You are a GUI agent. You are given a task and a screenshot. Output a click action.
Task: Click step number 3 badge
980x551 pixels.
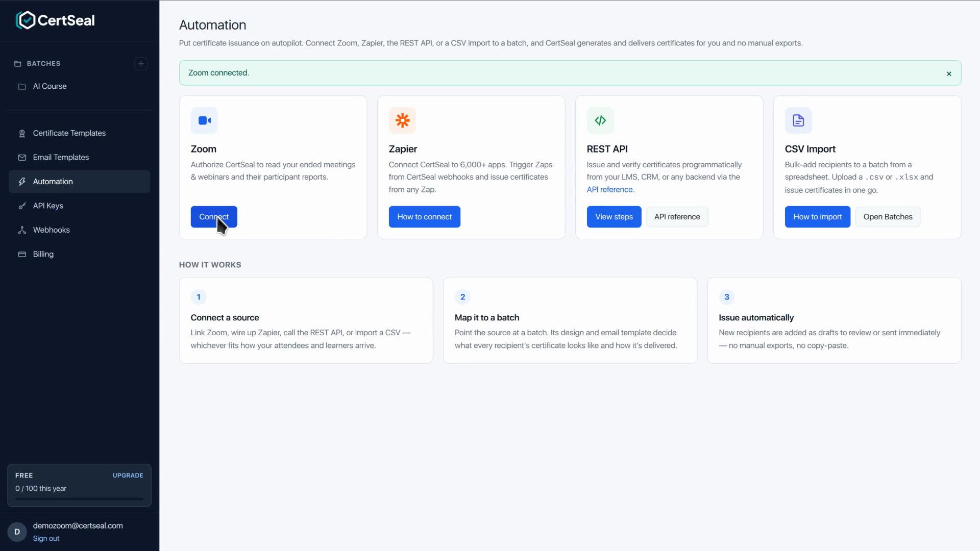coord(727,297)
